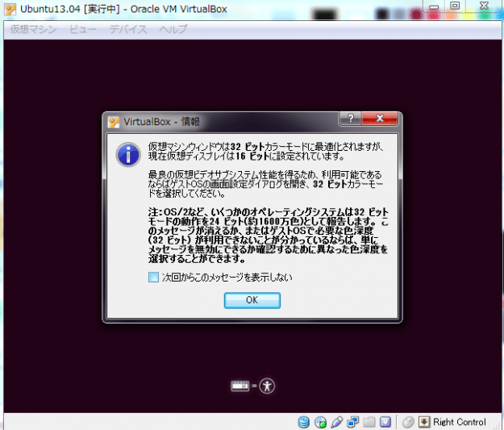Open the ヘルプ menu
Screen dimensions: 504x430
173,29
